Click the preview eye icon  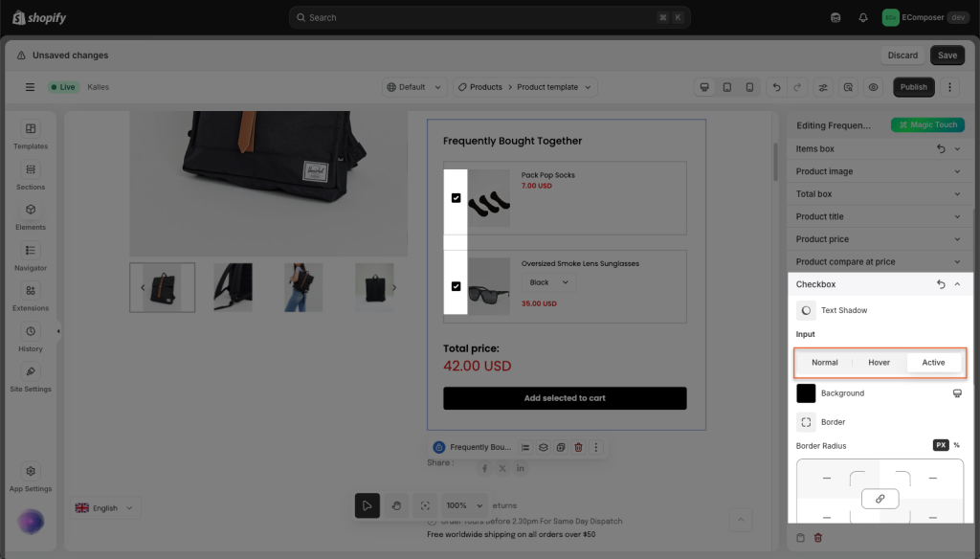(873, 87)
